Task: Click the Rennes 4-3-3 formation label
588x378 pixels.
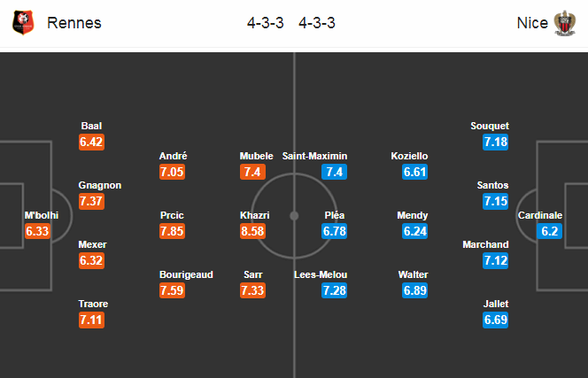Action: tap(265, 23)
